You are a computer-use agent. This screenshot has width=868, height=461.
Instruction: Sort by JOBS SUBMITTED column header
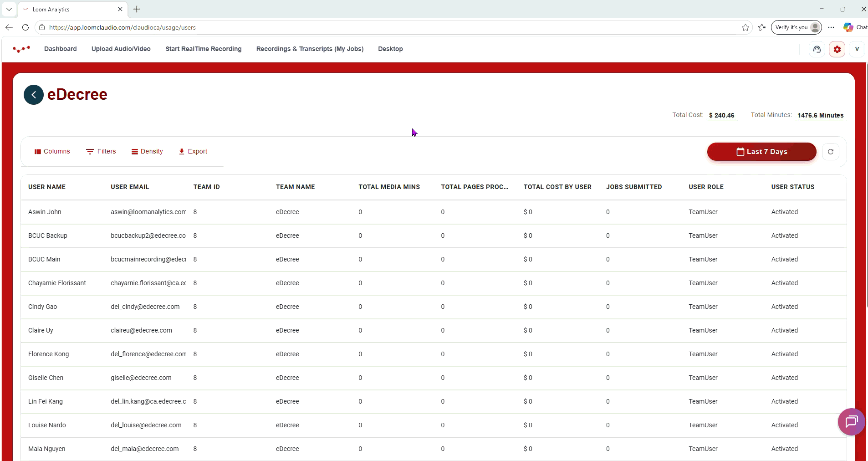[x=634, y=187]
